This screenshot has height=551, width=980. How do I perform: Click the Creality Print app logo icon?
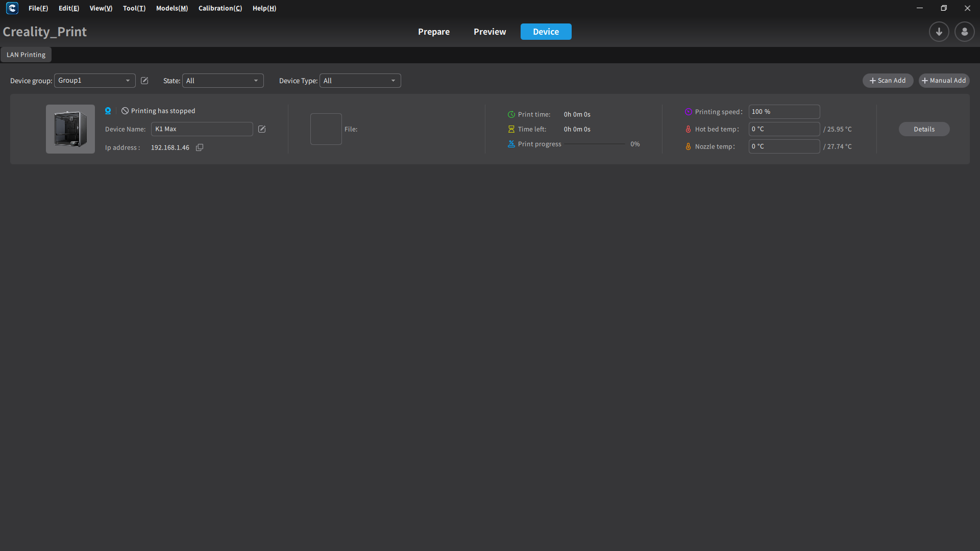12,8
